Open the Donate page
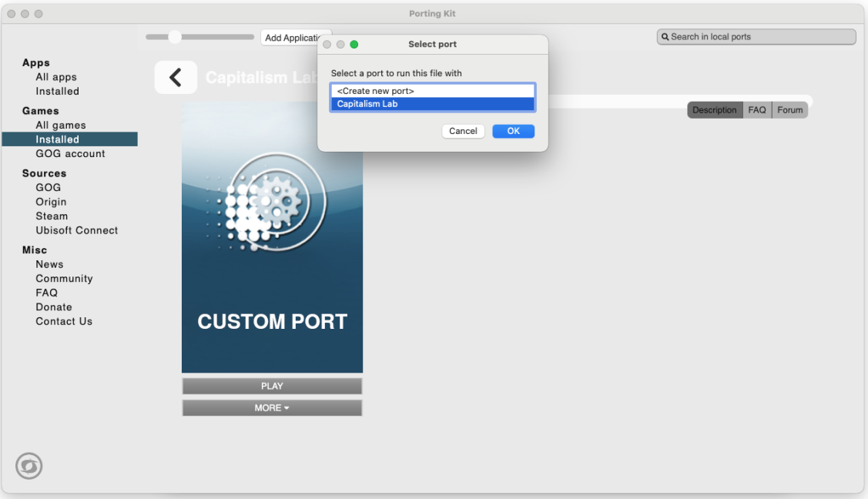The width and height of the screenshot is (868, 499). click(x=54, y=307)
